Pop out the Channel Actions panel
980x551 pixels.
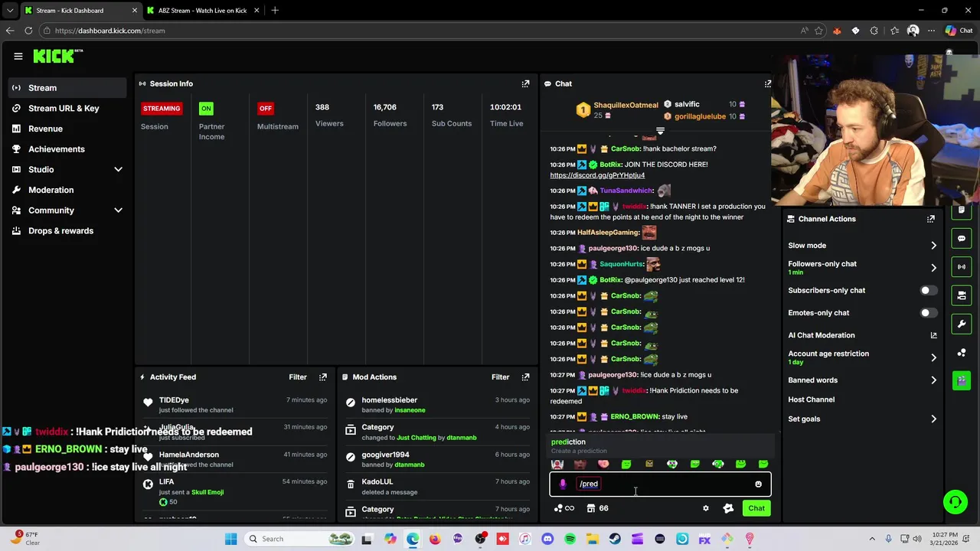click(931, 219)
